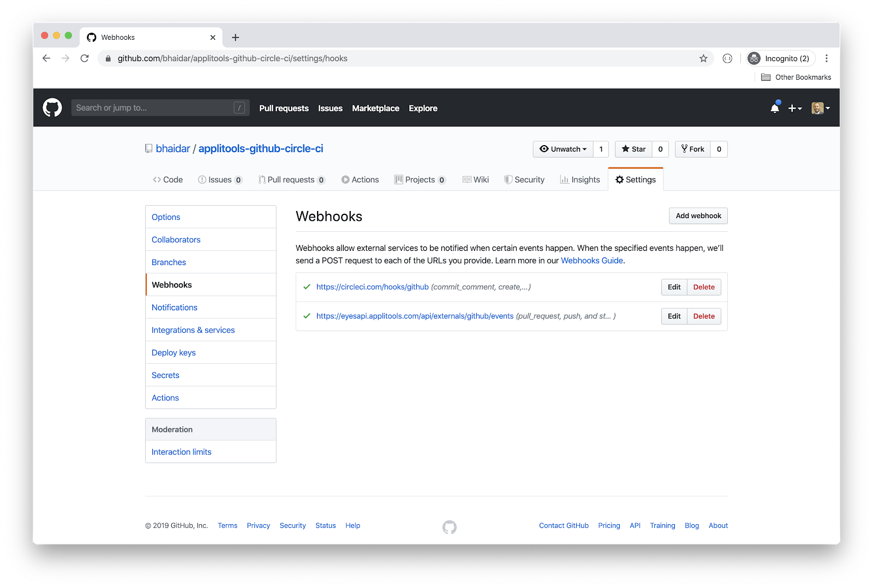Screen dimensions: 873x588
Task: Fork the repository
Action: 693,149
